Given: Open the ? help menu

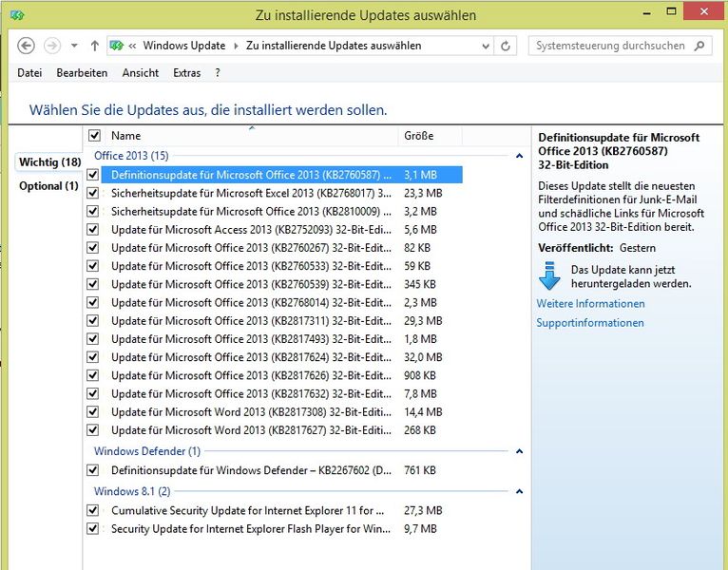Looking at the screenshot, I should point(218,73).
